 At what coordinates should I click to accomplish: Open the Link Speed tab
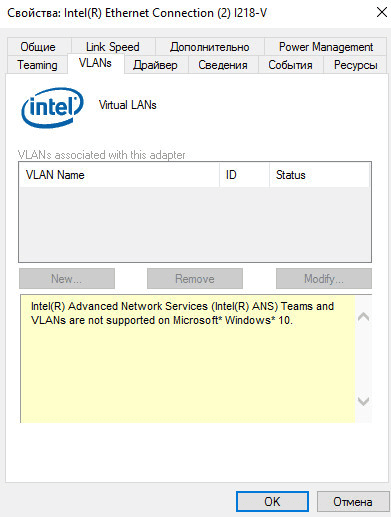point(113,47)
